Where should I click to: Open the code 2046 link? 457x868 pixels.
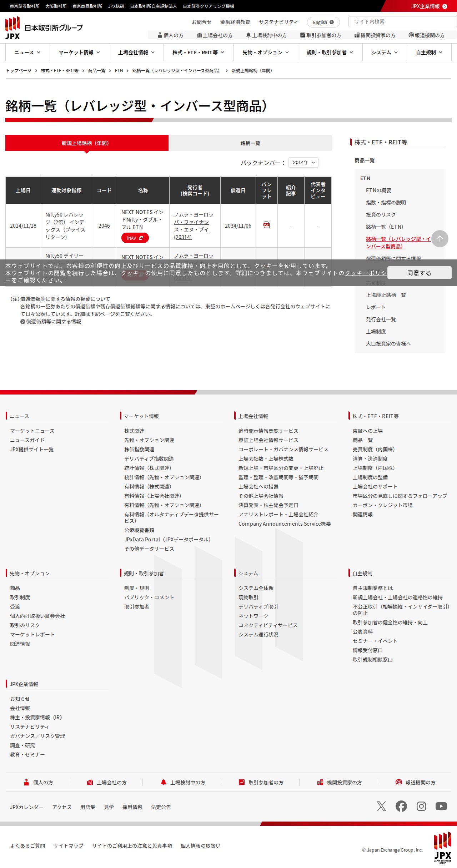104,226
